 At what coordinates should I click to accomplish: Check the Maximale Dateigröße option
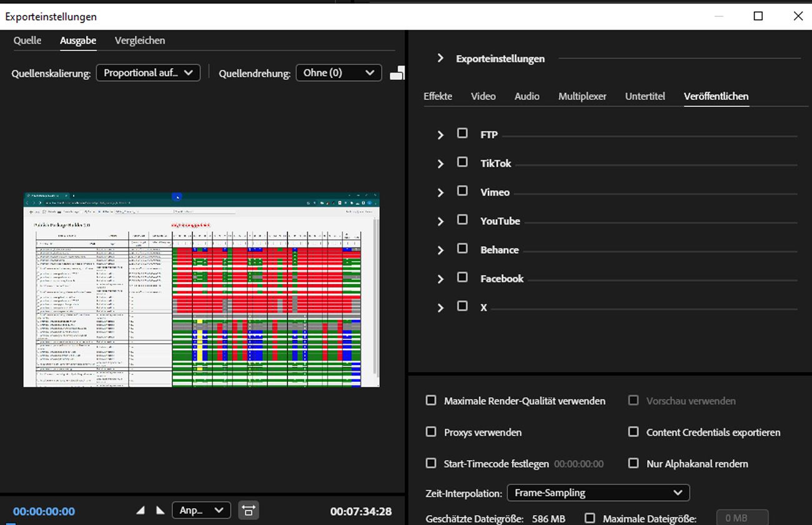click(x=590, y=518)
